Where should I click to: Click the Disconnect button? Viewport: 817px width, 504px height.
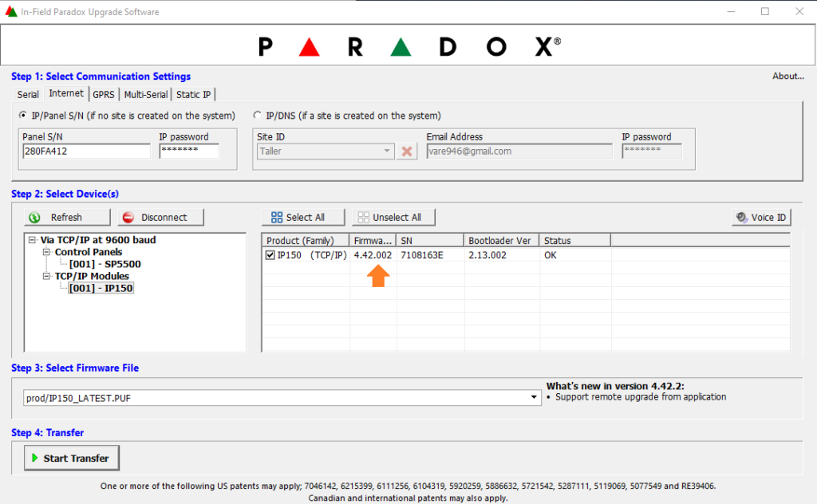point(160,217)
